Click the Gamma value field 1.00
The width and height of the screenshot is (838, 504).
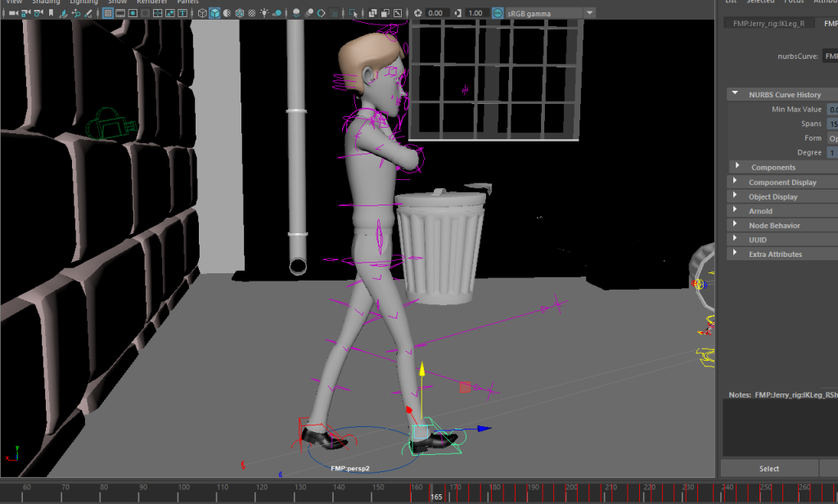click(x=475, y=13)
